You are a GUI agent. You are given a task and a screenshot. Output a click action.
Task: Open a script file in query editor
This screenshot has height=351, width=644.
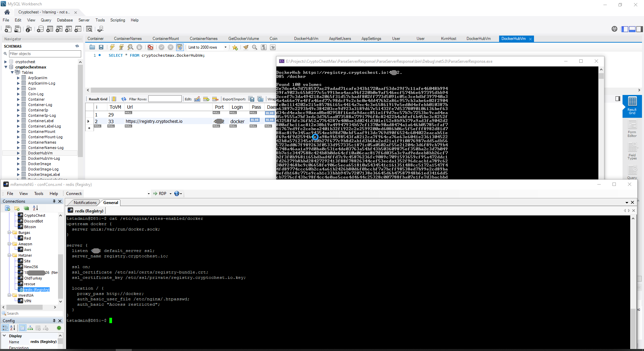[x=92, y=47]
